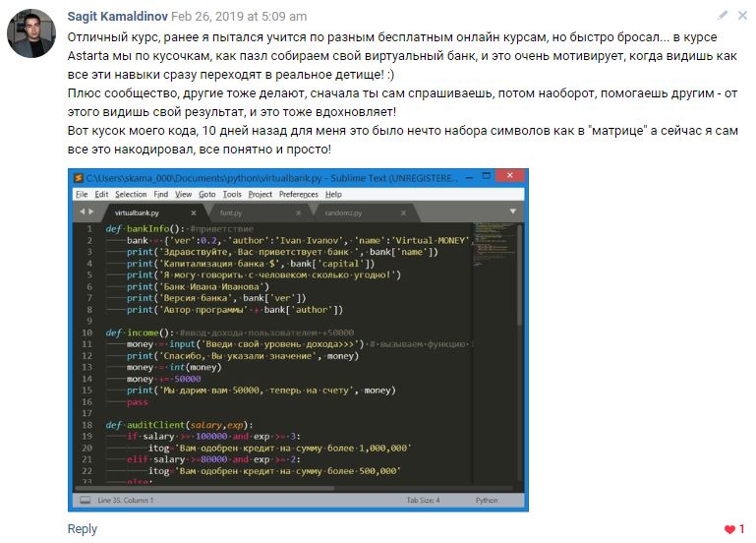Click the Sublime Text title bar icon

pos(78,178)
